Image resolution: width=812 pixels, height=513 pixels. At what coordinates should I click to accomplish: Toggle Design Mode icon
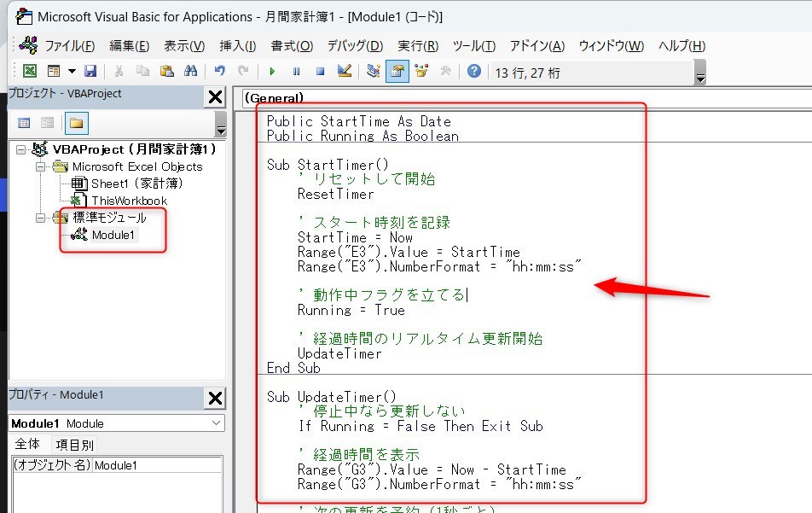pos(345,71)
